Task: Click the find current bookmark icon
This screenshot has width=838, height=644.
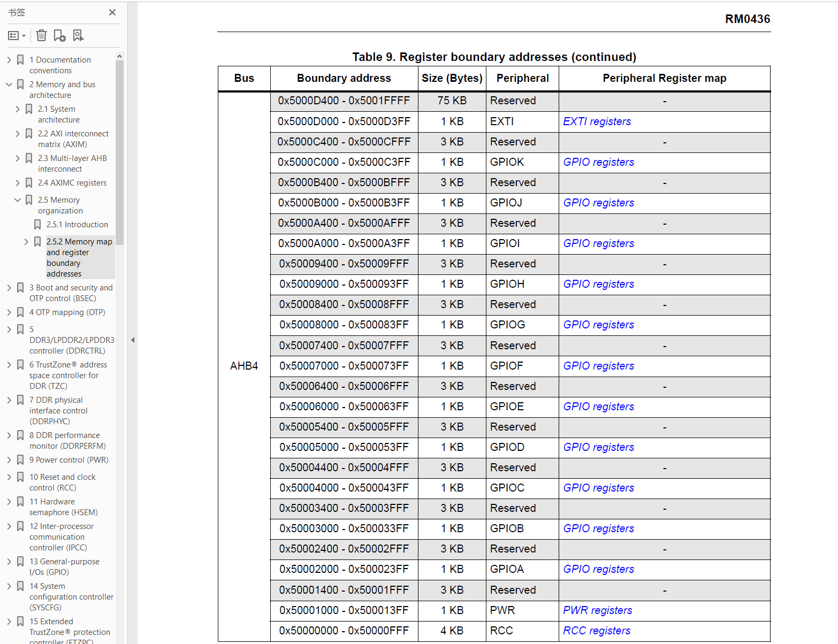Action: pos(78,35)
